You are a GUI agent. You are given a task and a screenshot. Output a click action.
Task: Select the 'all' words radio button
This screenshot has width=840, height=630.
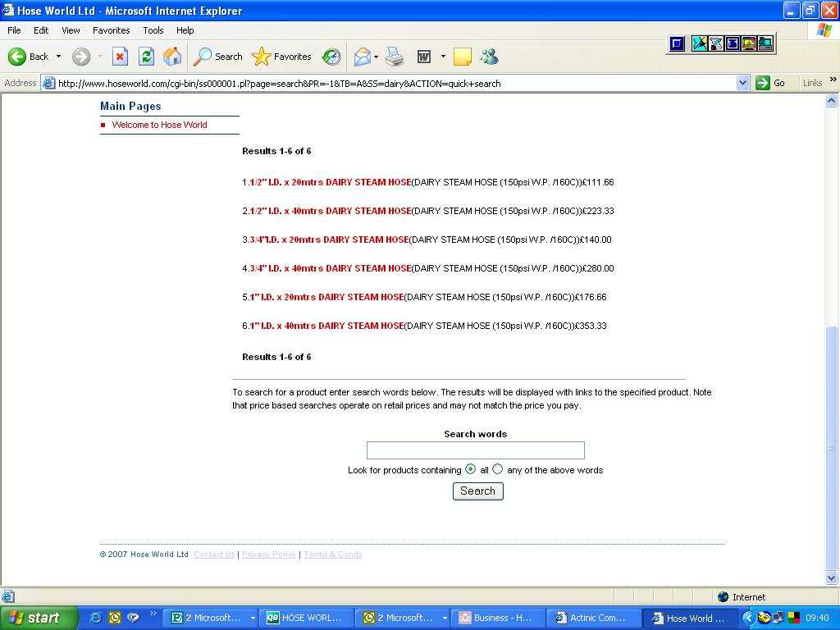470,469
